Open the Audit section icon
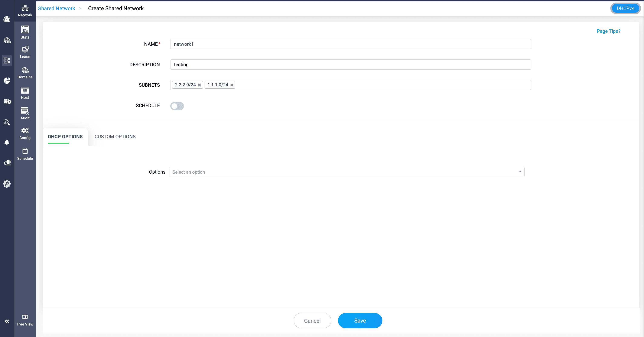 tap(25, 113)
